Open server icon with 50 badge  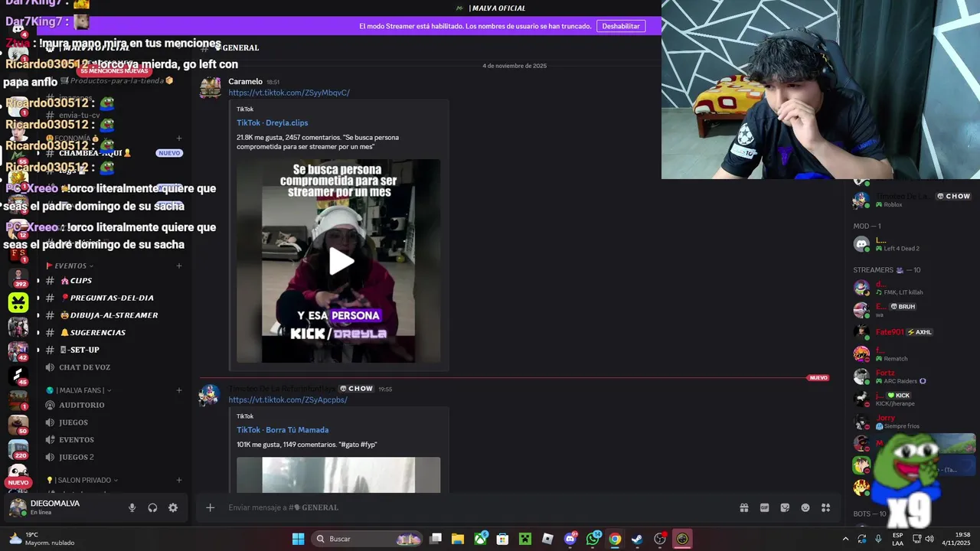[x=18, y=425]
